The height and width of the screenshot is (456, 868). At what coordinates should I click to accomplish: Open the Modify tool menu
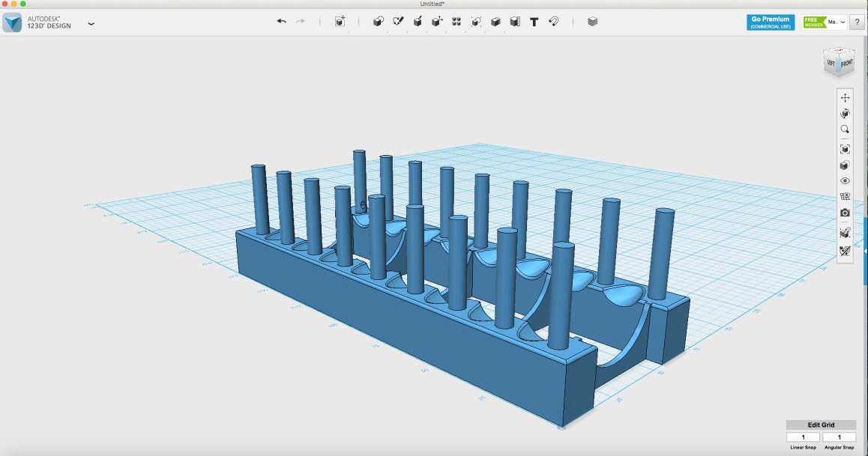[x=437, y=22]
